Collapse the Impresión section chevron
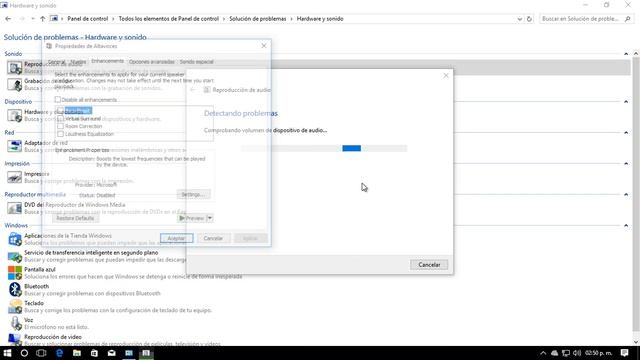 626,164
